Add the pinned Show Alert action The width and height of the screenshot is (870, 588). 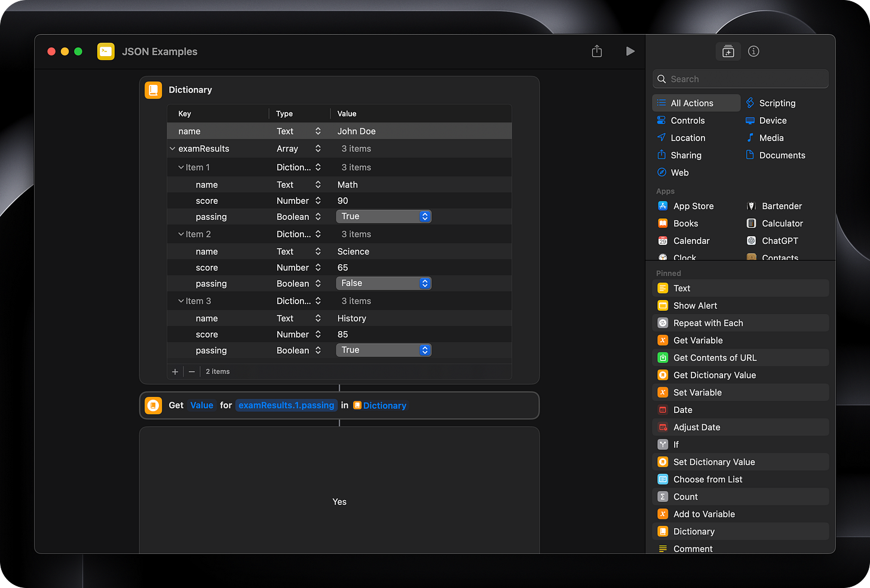click(x=741, y=305)
